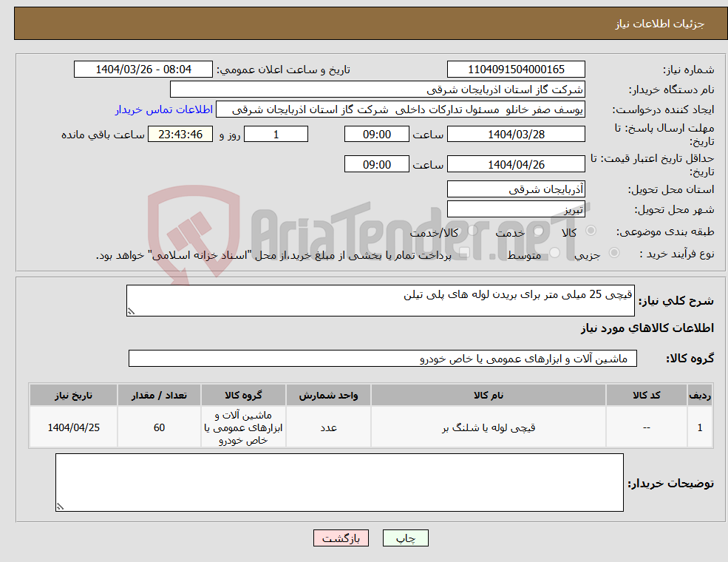
Task: Select the متوسط purchase type radio
Action: point(554,253)
